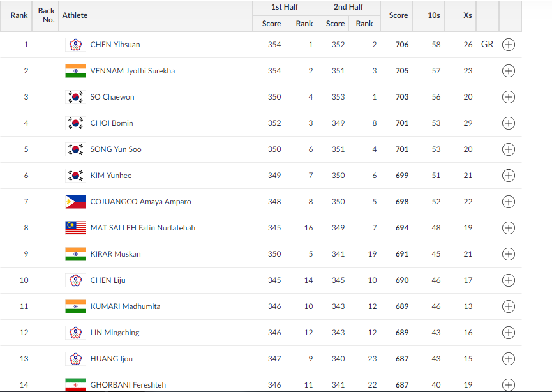
Task: Expand details for VENNAM Jyothi Surekha
Action: (508, 71)
